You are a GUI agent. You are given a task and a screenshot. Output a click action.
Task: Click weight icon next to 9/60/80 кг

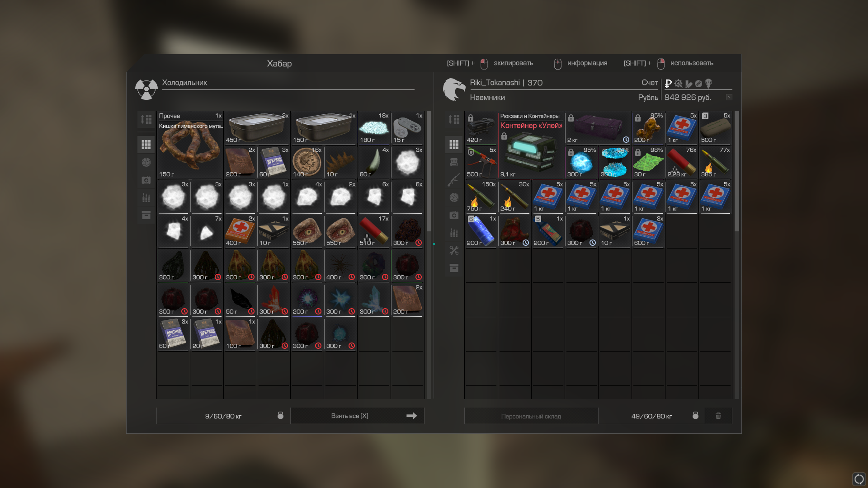click(x=280, y=415)
